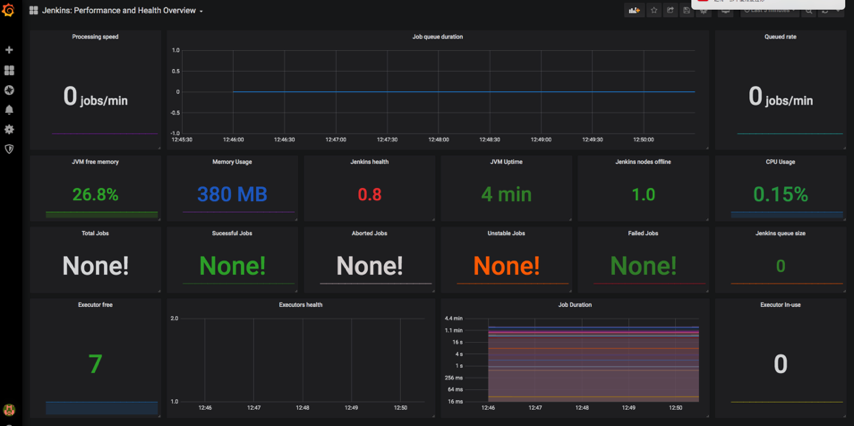Screen dimensions: 854x426
Task: Click the 26.8% JVM free memory value
Action: click(95, 194)
